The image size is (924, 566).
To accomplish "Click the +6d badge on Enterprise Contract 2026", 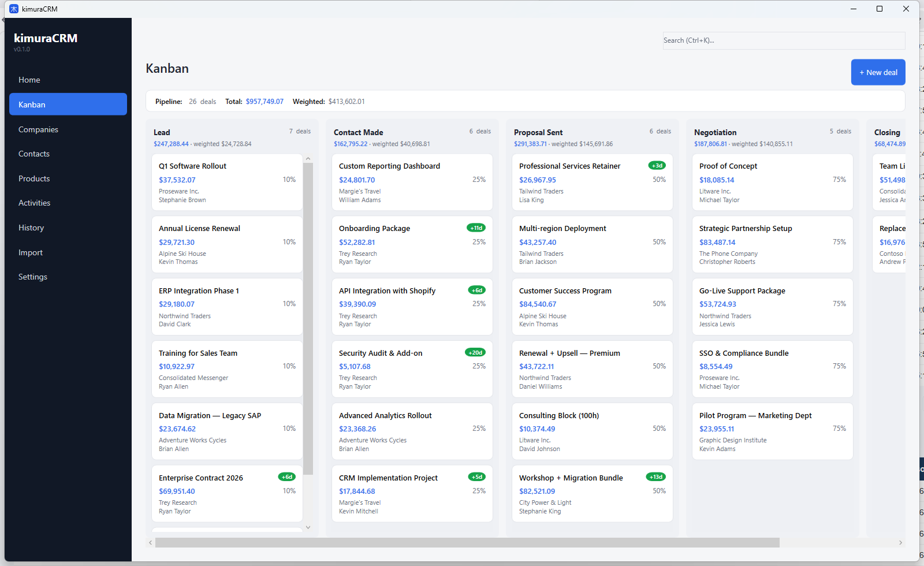I will 287,477.
